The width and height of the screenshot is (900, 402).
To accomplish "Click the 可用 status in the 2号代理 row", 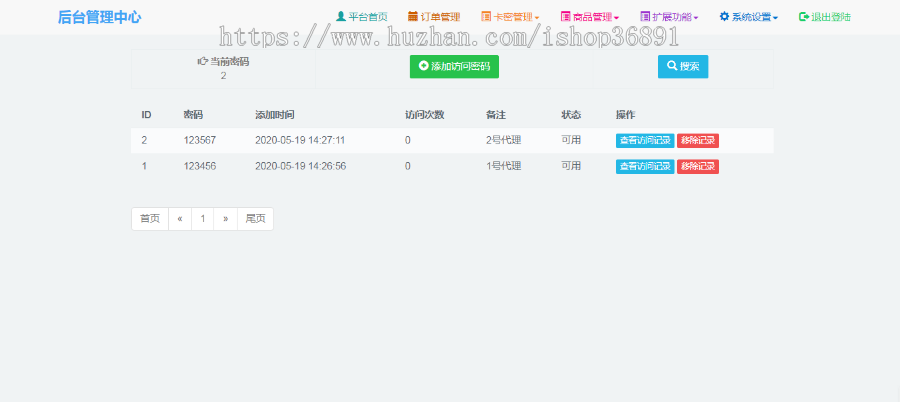I will tap(571, 140).
